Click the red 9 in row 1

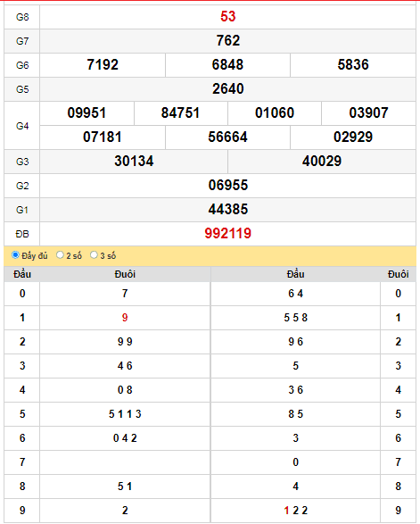pyautogui.click(x=125, y=318)
